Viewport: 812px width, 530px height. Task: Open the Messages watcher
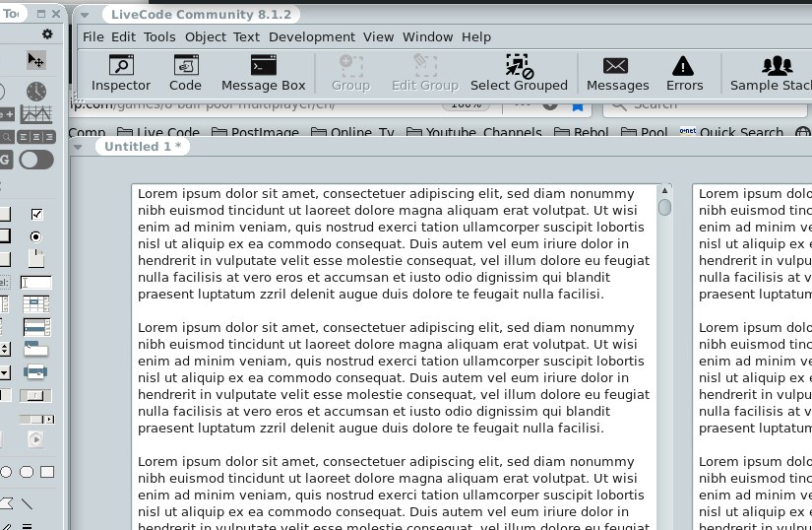point(617,73)
